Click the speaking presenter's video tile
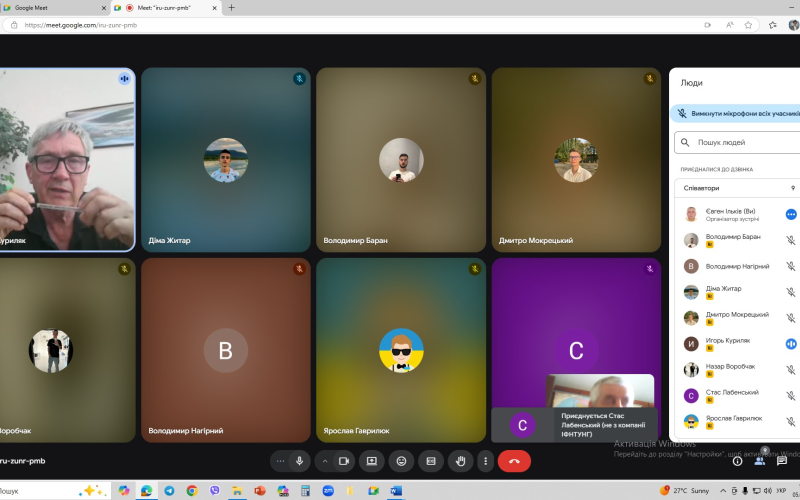The height and width of the screenshot is (500, 800). (67, 160)
